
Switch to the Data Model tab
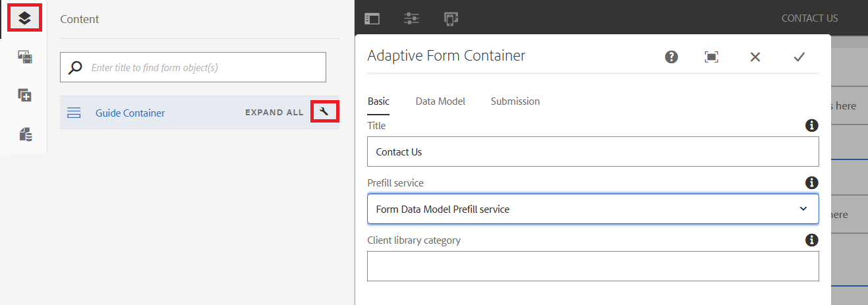(x=440, y=101)
